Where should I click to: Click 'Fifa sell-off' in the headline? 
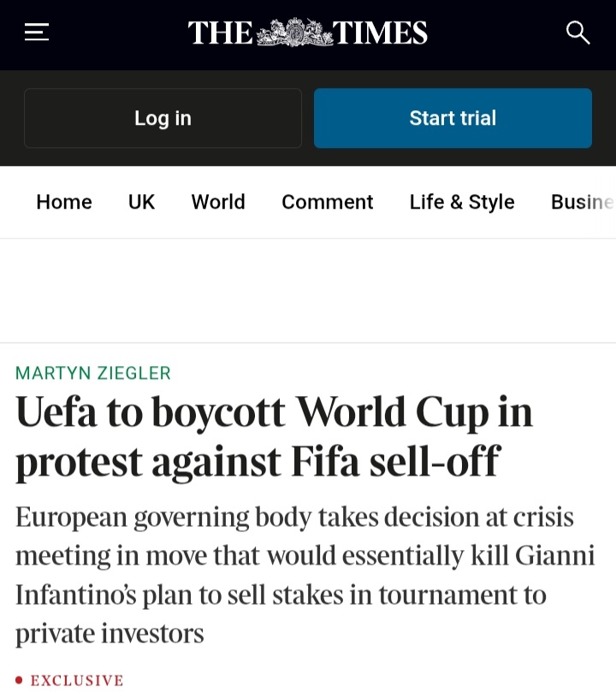point(395,462)
